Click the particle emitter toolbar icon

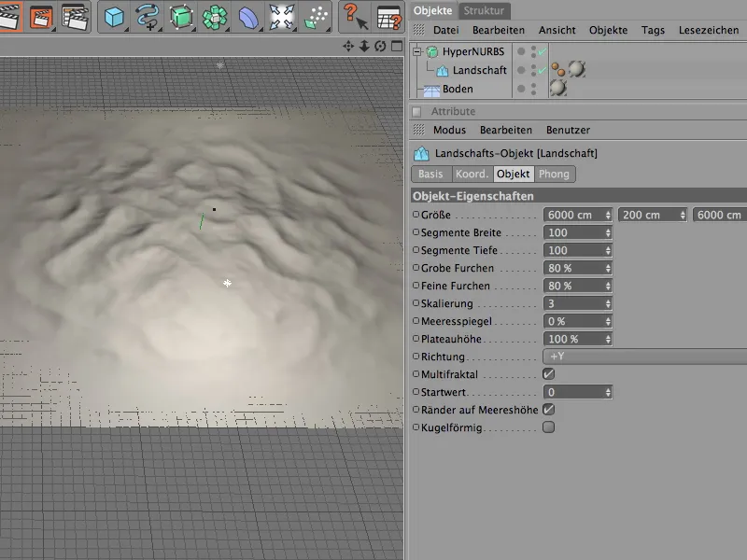tap(316, 17)
